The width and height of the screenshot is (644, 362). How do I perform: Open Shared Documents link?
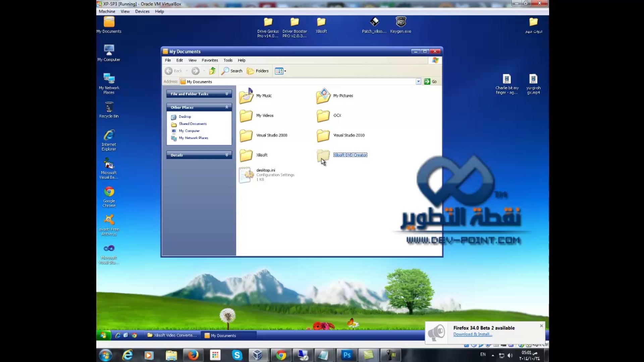coord(193,124)
